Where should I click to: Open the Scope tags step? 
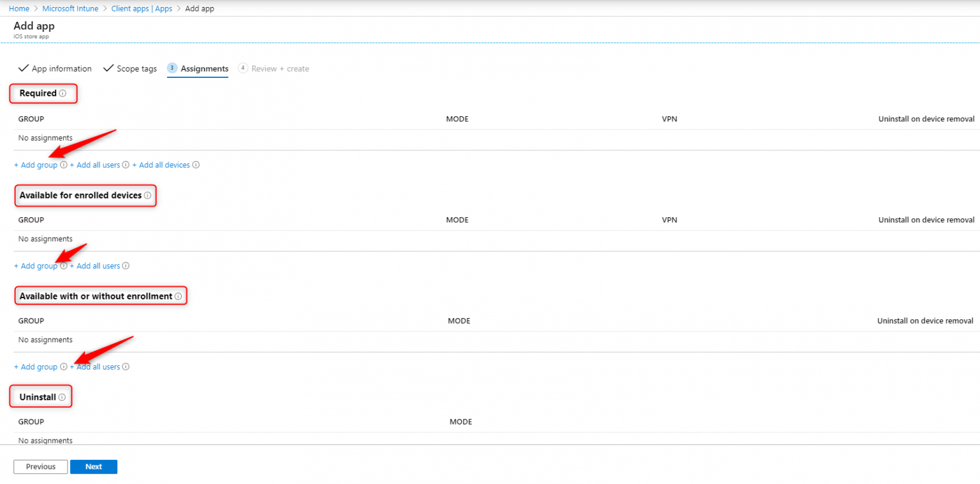(x=136, y=68)
